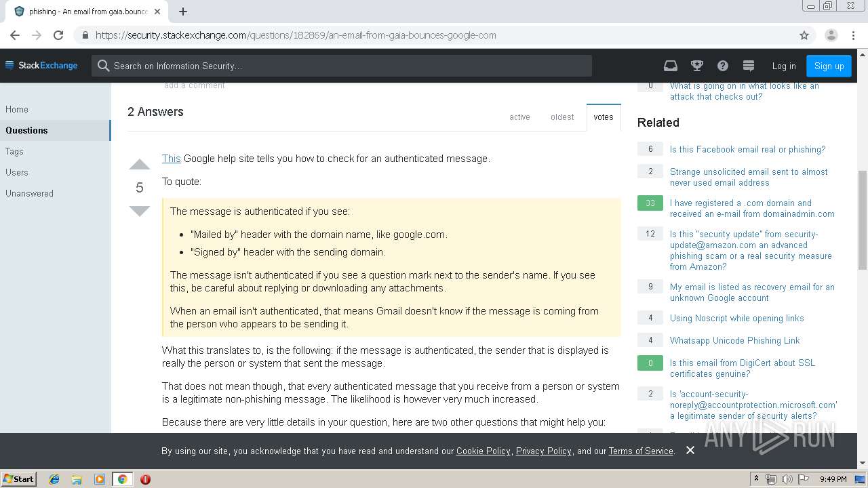Focus the Search on Information Security field

pos(342,66)
